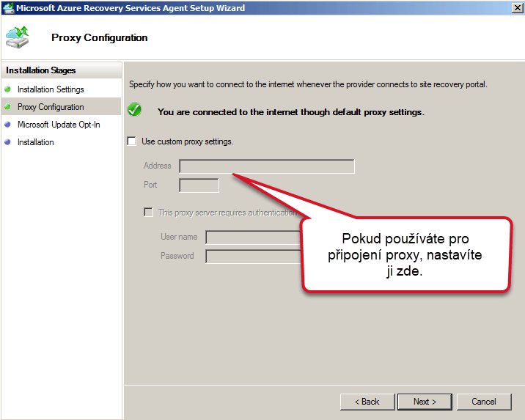Cancel the setup wizard

tap(484, 402)
